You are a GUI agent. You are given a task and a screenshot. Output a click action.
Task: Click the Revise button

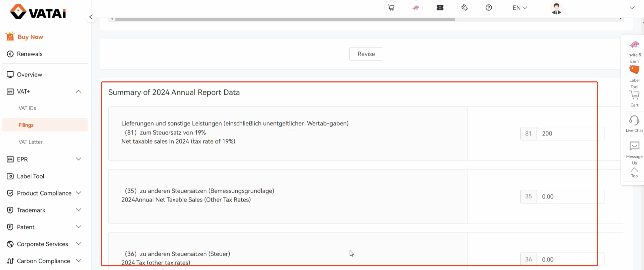(366, 54)
